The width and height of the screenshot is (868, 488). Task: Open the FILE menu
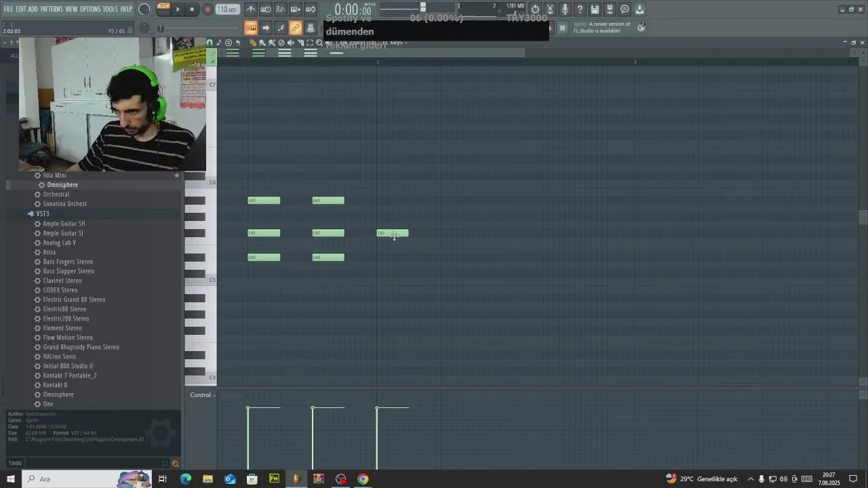(8, 9)
